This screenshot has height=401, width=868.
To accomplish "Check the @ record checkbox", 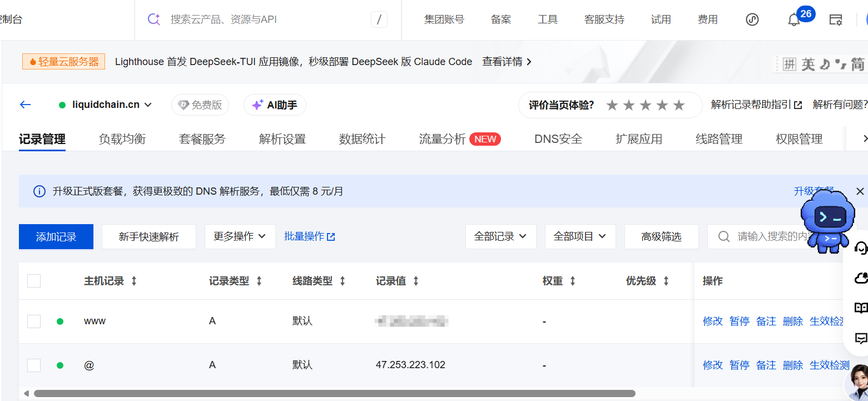I will 34,365.
